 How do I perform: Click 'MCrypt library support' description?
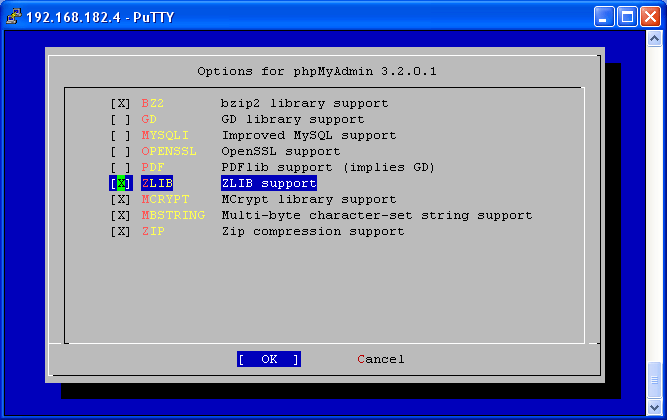coord(309,199)
